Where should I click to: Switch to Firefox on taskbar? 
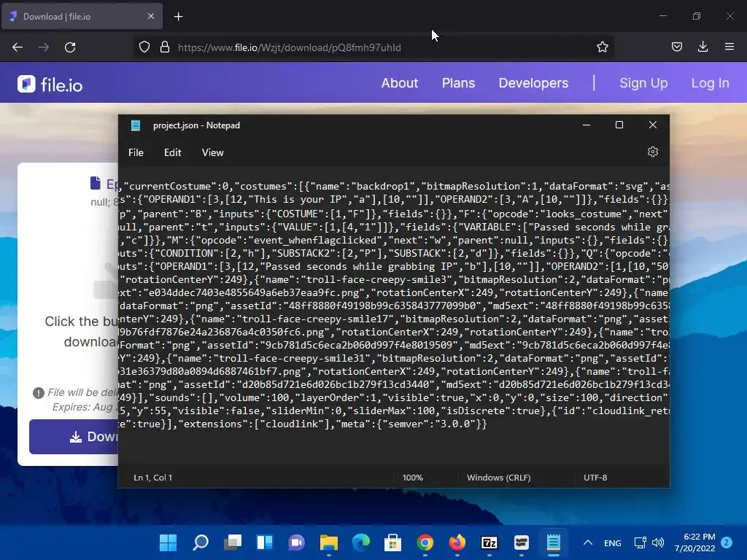457,542
